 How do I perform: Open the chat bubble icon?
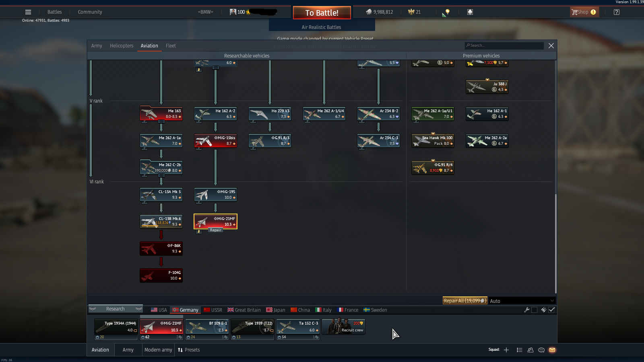[541, 350]
